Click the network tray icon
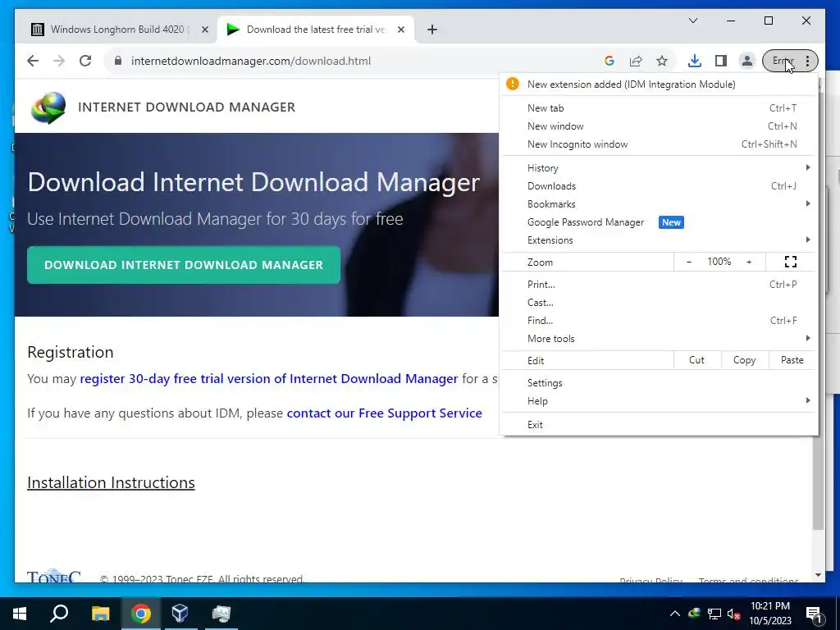The image size is (840, 630). 714,614
